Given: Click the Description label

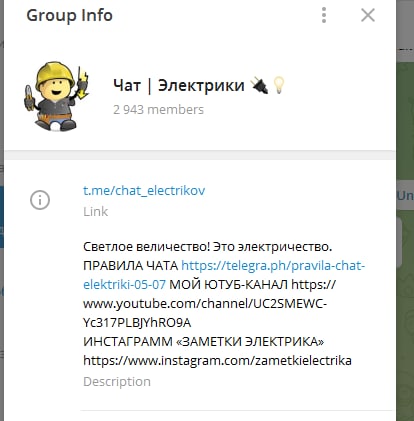Looking at the screenshot, I should tap(117, 381).
